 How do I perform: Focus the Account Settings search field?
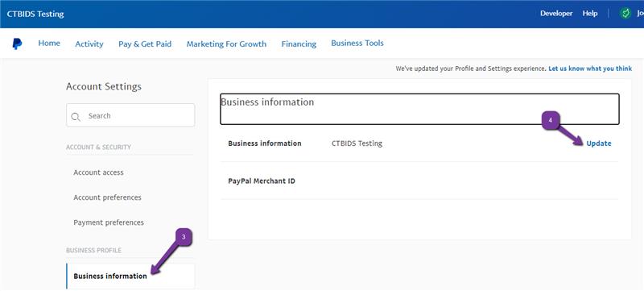click(130, 115)
